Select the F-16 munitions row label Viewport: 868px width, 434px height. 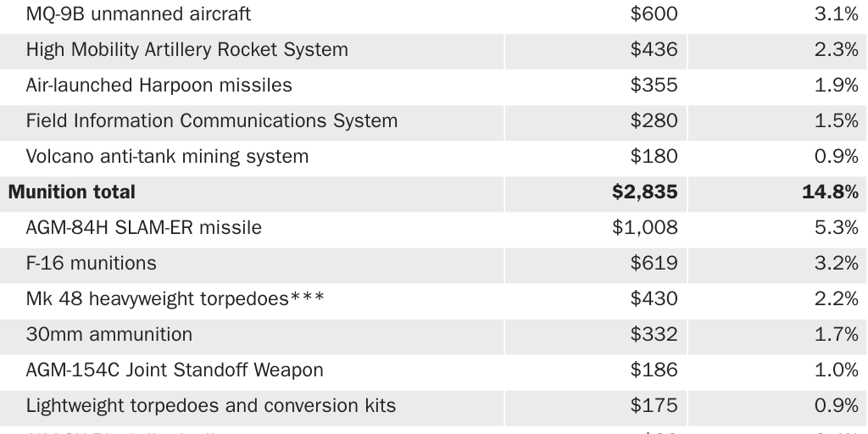tap(91, 264)
